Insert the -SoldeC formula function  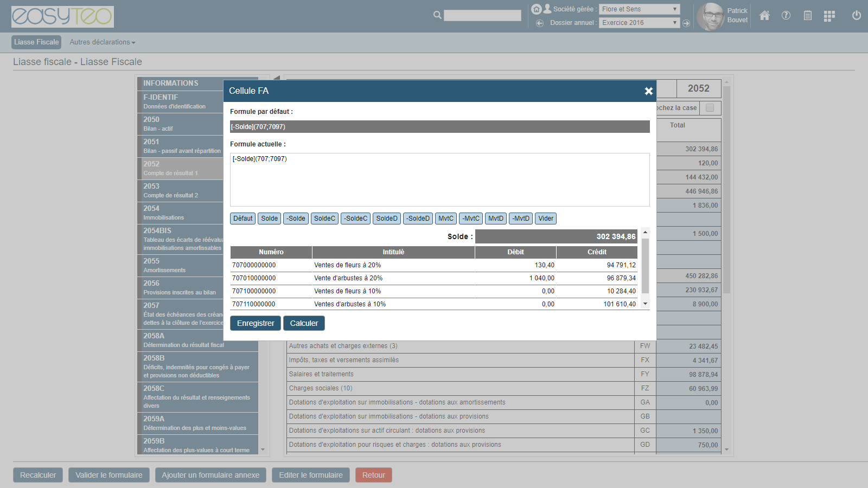pos(355,219)
